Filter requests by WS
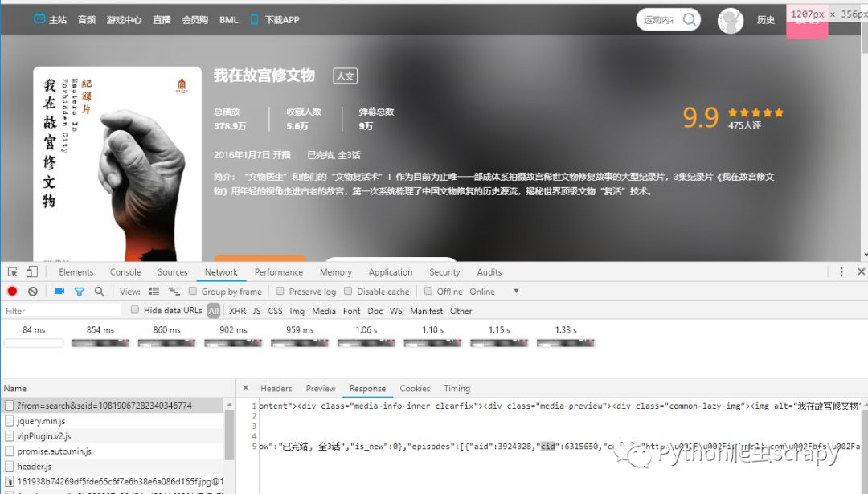 coord(395,311)
